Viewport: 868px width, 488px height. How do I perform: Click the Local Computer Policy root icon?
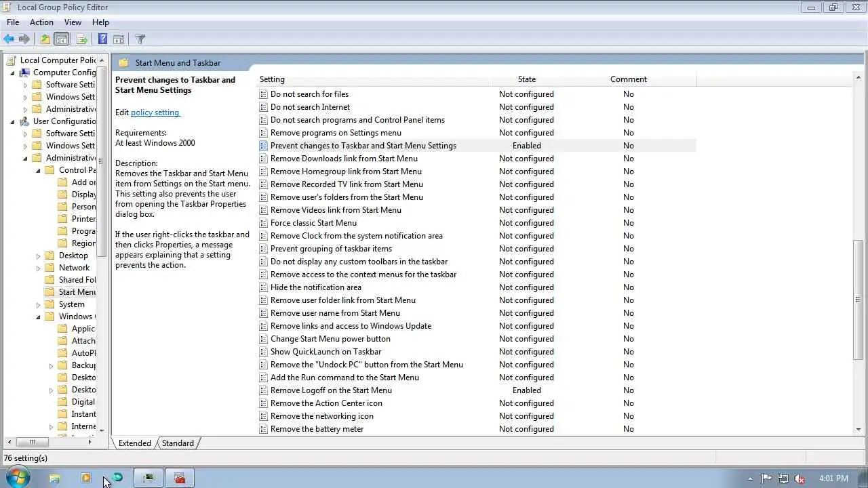[12, 60]
